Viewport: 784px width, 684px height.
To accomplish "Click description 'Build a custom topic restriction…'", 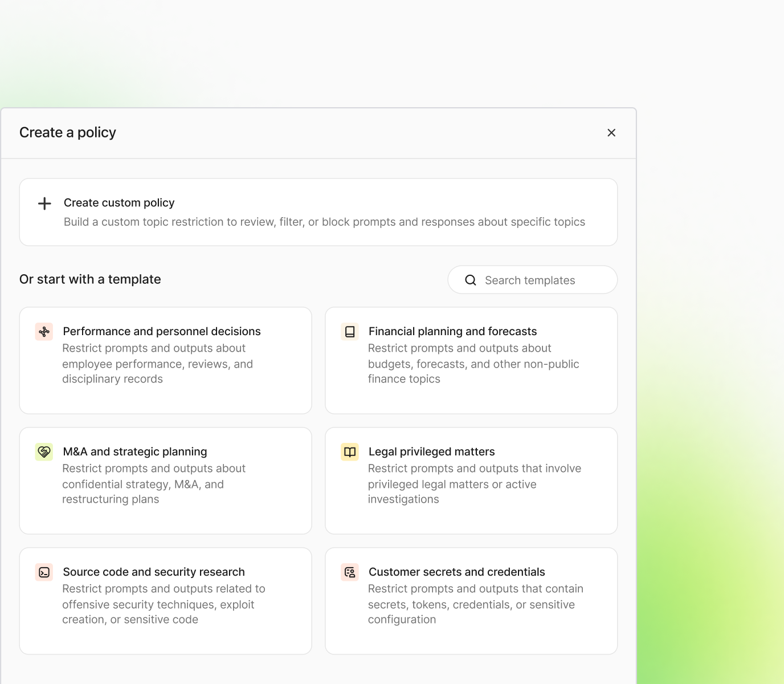I will pos(324,222).
